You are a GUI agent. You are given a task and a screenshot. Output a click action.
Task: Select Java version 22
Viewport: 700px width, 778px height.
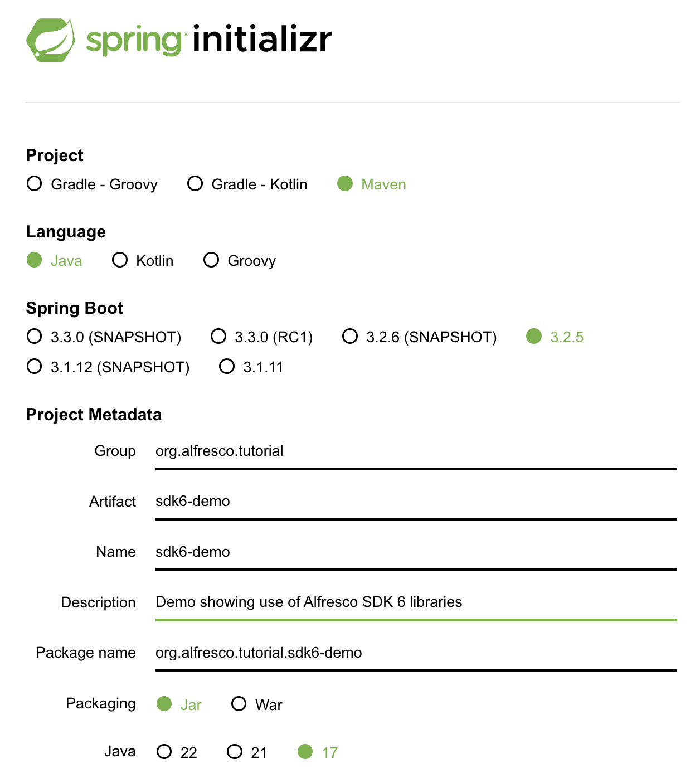[x=165, y=752]
